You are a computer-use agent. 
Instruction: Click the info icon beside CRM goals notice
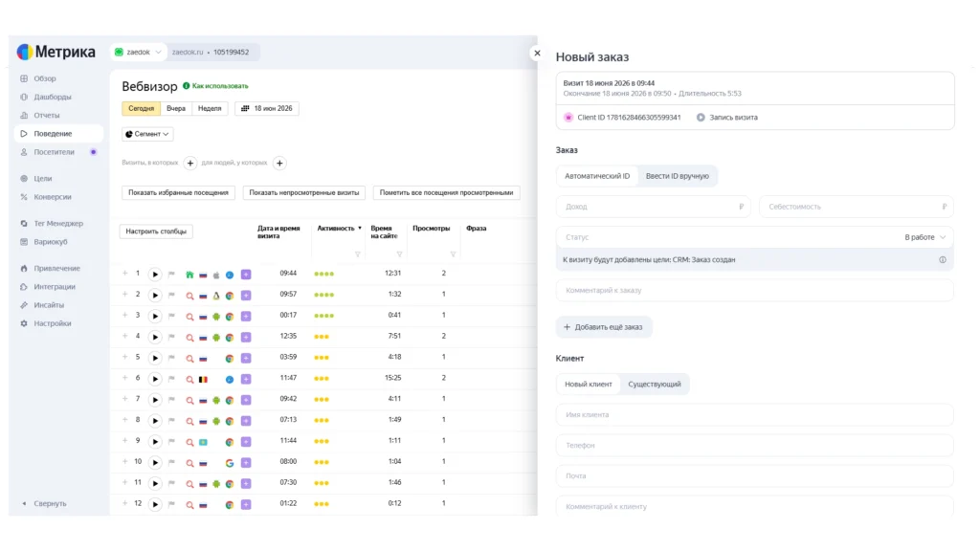point(943,260)
